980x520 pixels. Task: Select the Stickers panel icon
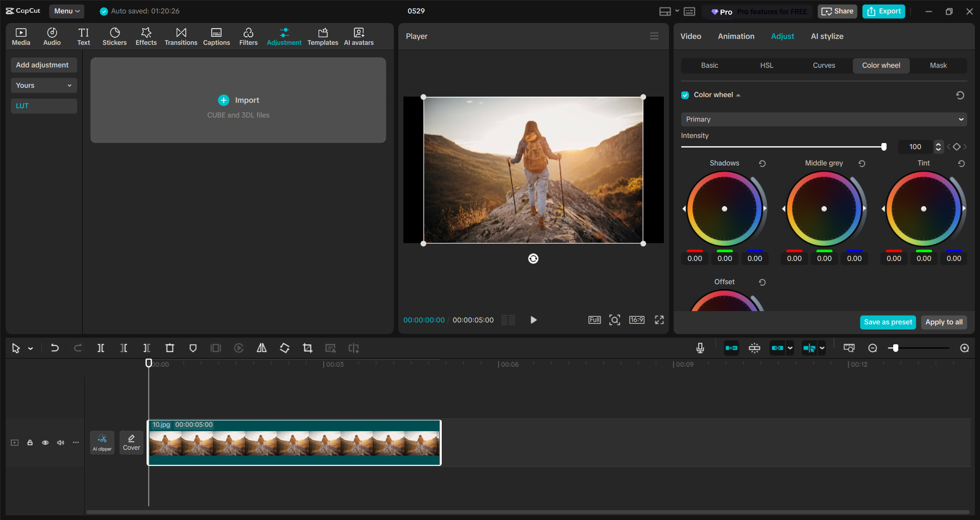(114, 36)
